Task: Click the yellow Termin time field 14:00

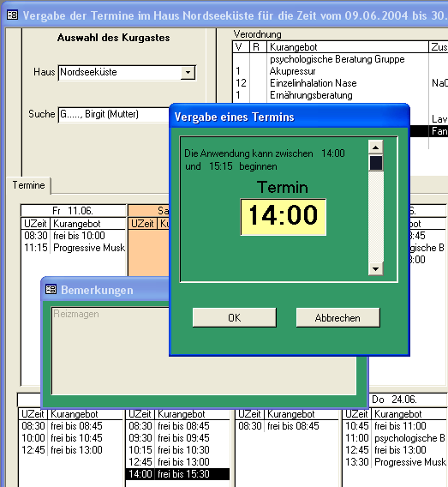Action: [x=283, y=217]
